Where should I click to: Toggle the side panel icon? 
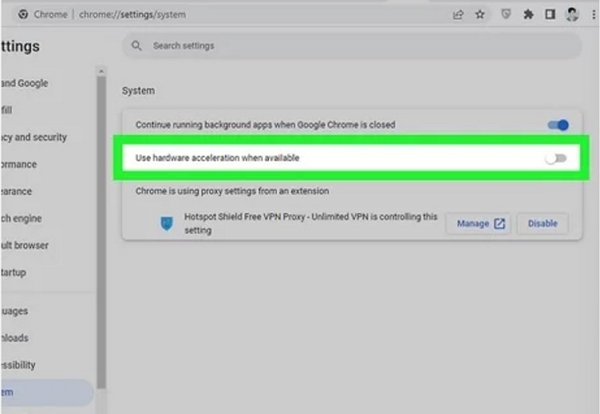tap(550, 15)
